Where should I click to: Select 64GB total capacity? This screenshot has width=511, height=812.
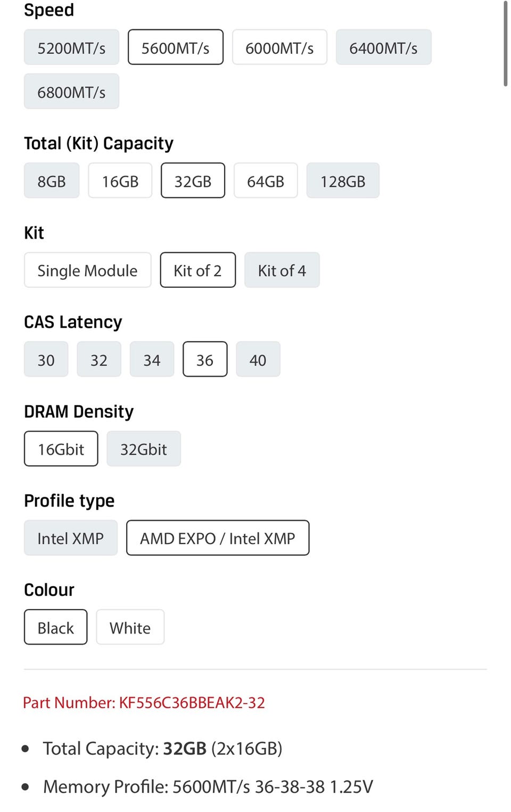point(266,181)
